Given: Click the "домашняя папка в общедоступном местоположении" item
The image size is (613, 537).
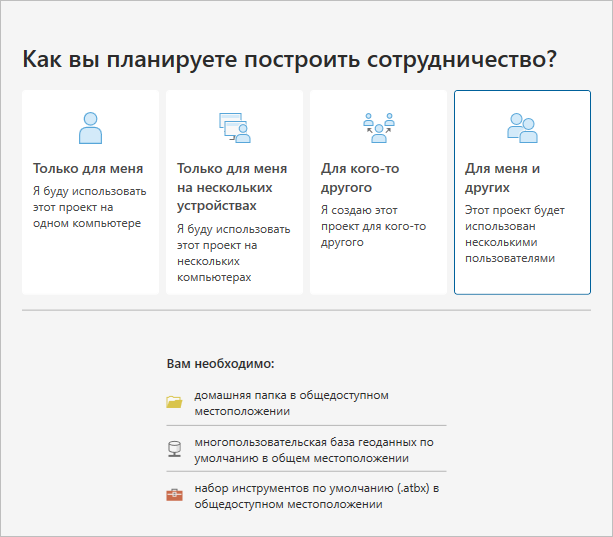Looking at the screenshot, I should (277, 403).
